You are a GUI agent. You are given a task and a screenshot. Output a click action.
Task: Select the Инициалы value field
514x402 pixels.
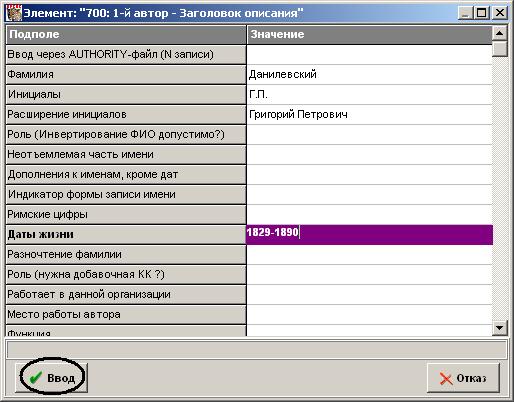pyautogui.click(x=369, y=94)
